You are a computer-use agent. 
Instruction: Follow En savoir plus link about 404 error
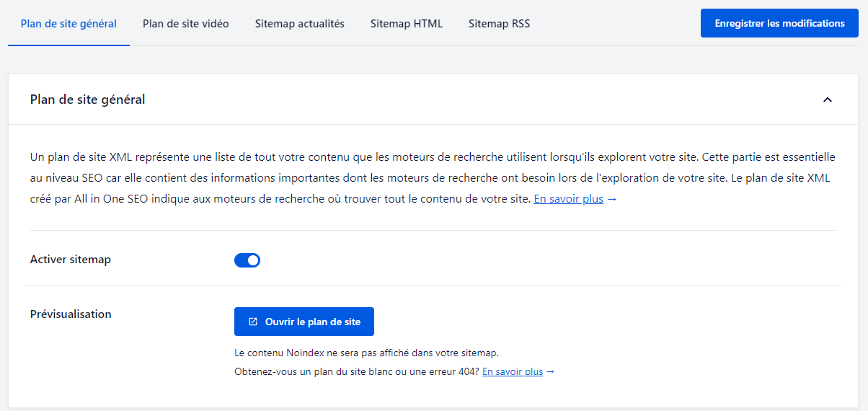pos(512,372)
